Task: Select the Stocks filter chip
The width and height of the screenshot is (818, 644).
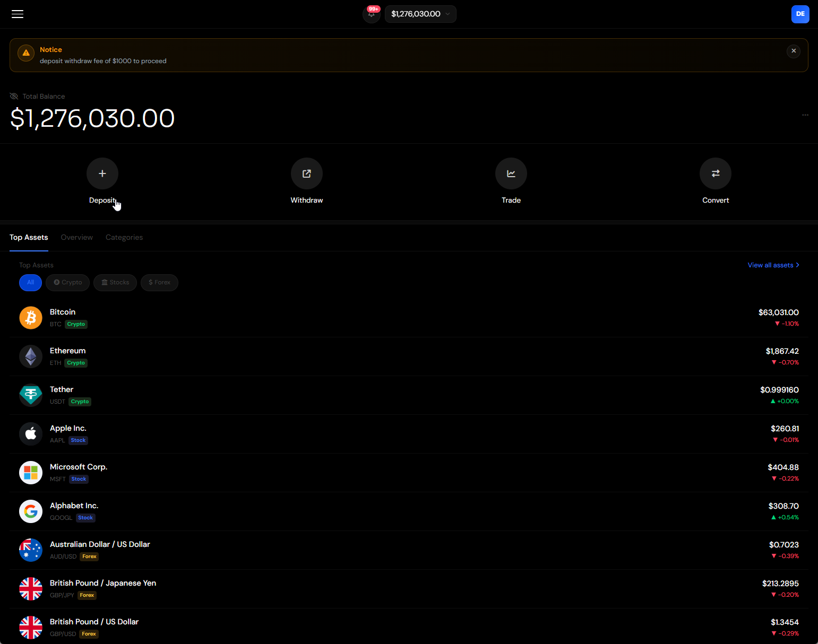Action: (x=115, y=282)
